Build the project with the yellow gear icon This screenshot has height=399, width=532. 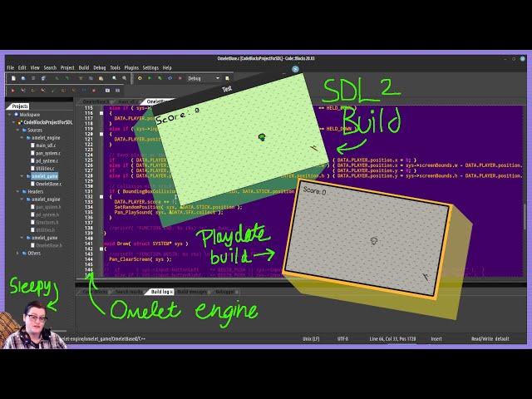[140, 78]
